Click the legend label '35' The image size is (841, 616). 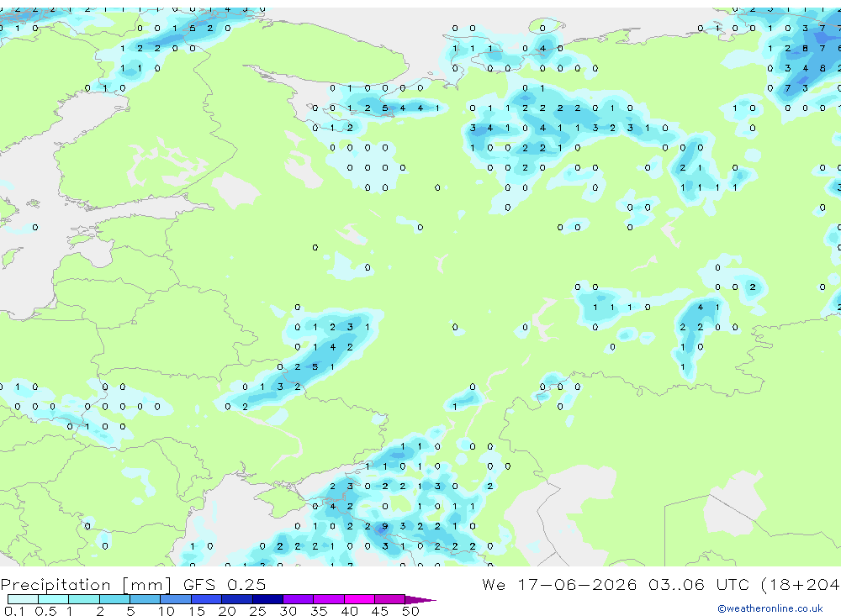pyautogui.click(x=319, y=611)
